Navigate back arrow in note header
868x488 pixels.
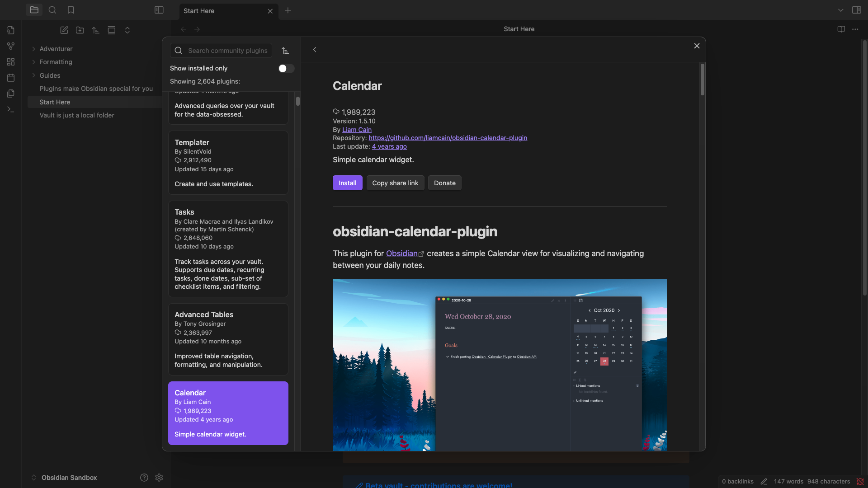pos(184,29)
